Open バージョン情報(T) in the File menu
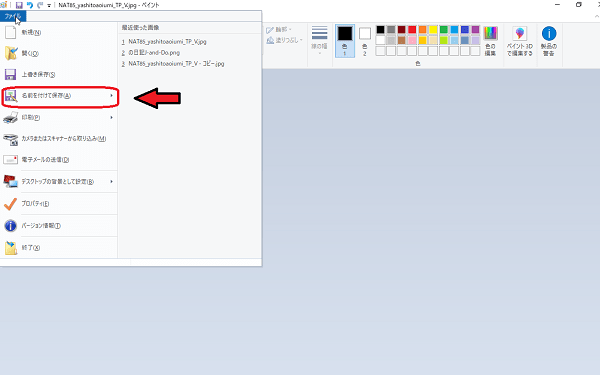The height and width of the screenshot is (375, 600). tap(59, 226)
